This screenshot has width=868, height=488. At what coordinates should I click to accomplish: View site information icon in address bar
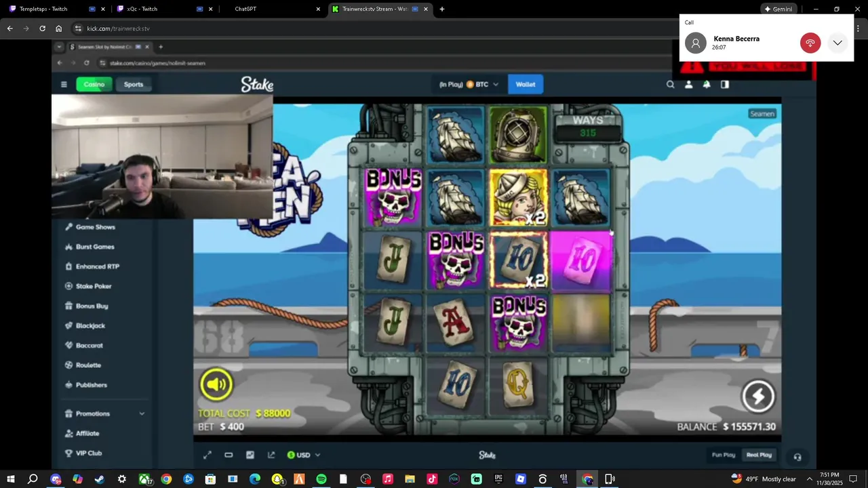78,28
